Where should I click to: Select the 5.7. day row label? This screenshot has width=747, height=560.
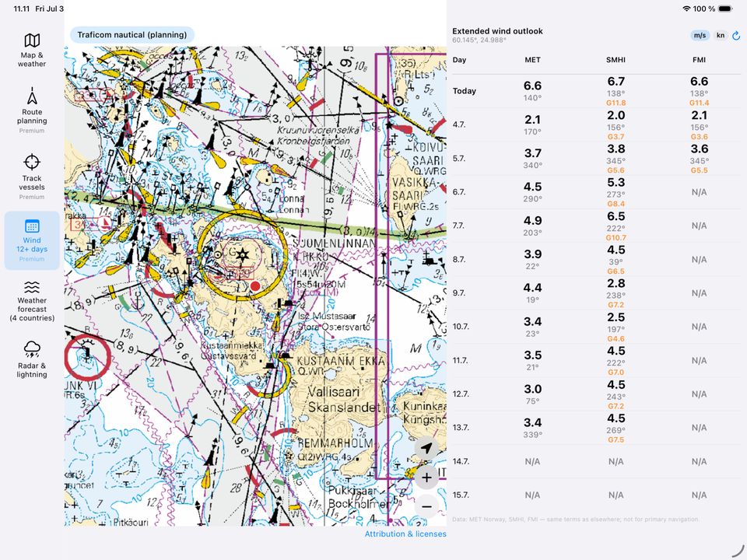459,159
